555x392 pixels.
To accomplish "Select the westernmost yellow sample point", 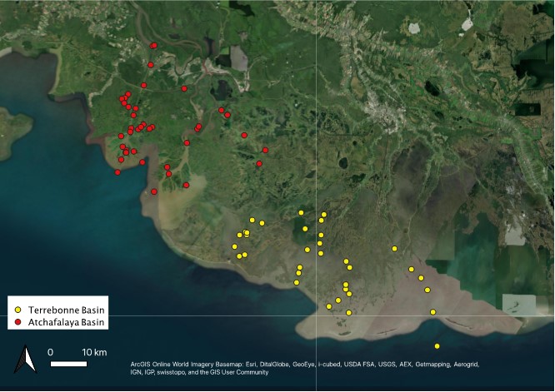I will pyautogui.click(x=234, y=246).
